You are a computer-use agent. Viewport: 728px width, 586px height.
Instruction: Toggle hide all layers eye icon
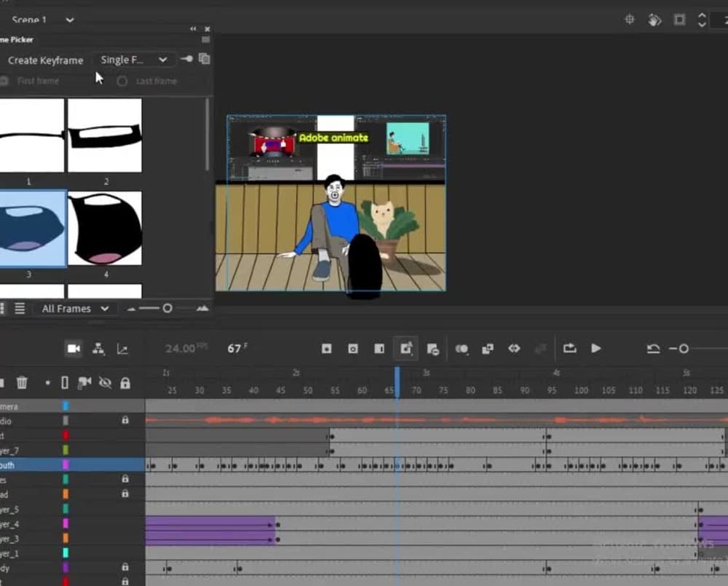tap(106, 383)
